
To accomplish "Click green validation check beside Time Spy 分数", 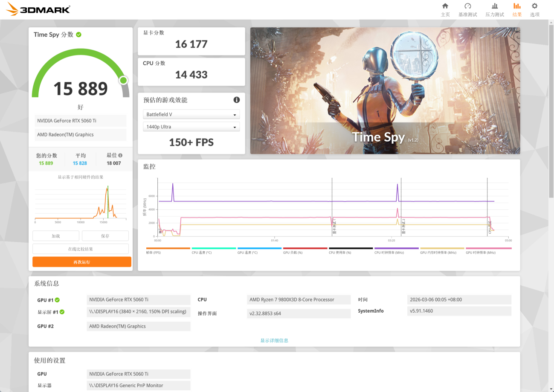I will (x=78, y=35).
